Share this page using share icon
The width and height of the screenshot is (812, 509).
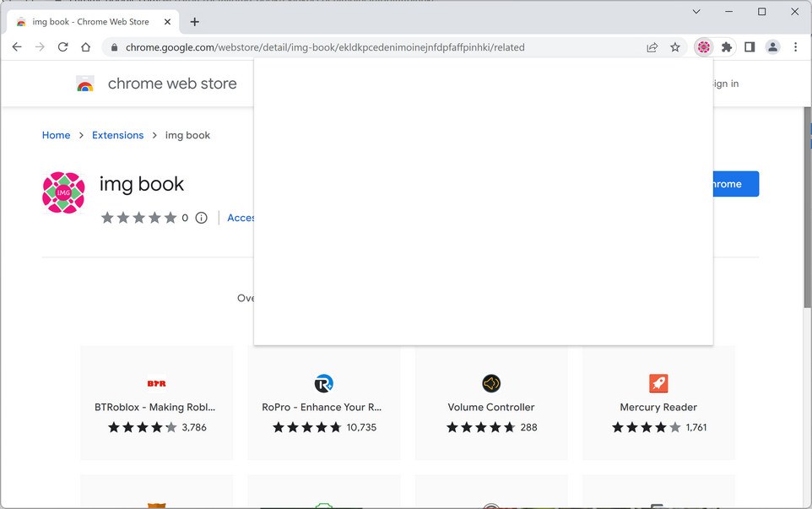tap(652, 47)
